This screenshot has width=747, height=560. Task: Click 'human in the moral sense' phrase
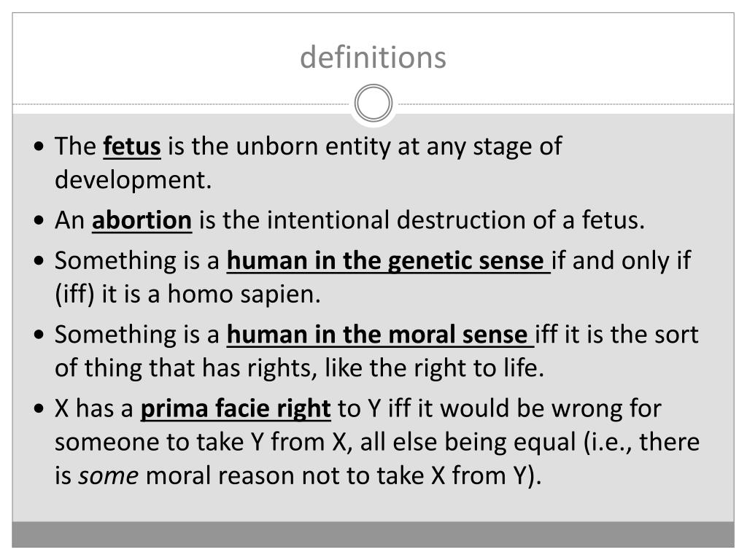(x=380, y=335)
